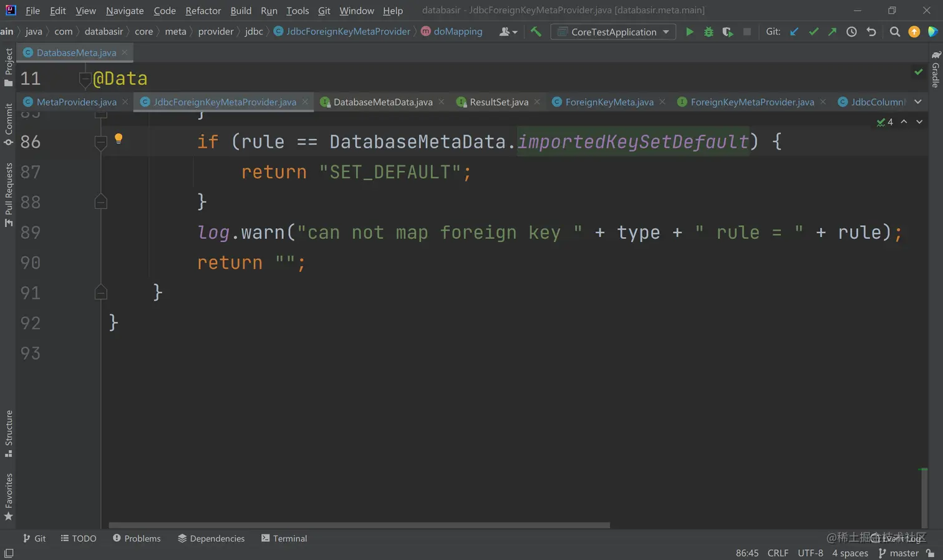Screen dimensions: 943x560
Task: Open the Refactor menu
Action: (203, 11)
